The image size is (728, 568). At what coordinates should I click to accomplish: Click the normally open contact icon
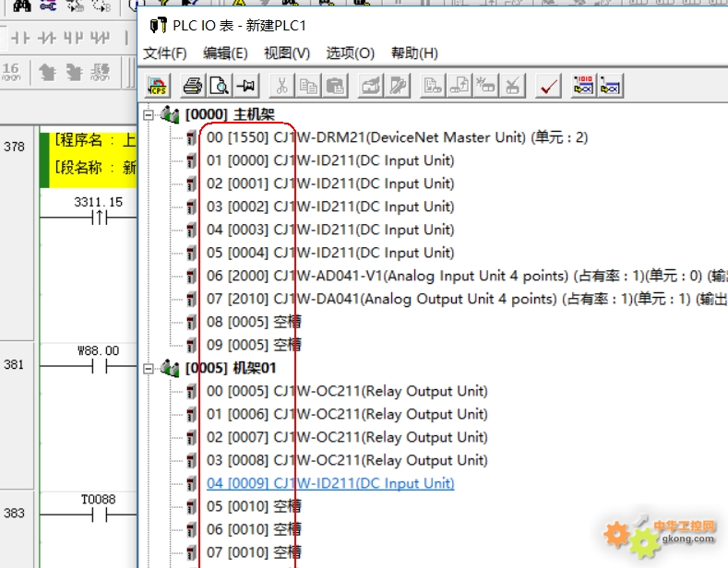20,38
